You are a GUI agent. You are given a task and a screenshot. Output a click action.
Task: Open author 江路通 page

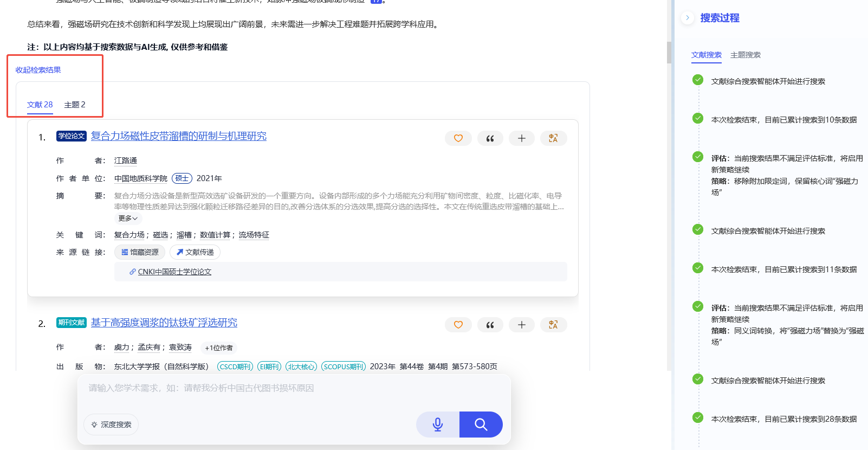[126, 160]
